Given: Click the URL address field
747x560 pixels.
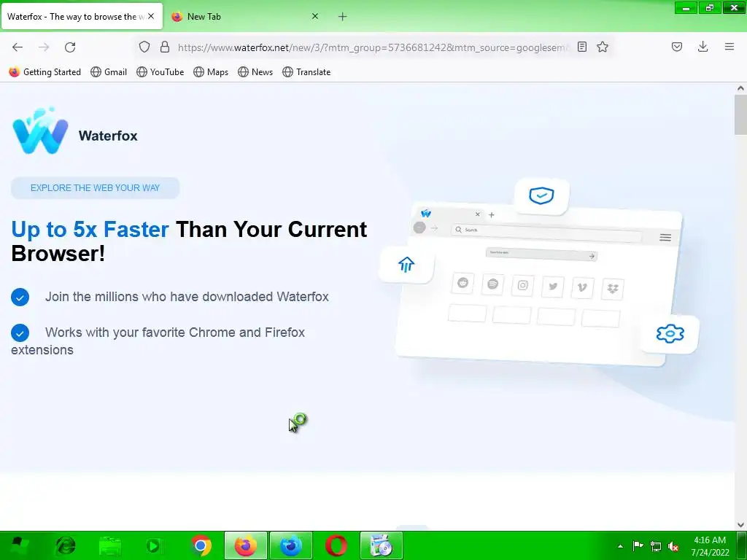Looking at the screenshot, I should click(373, 47).
